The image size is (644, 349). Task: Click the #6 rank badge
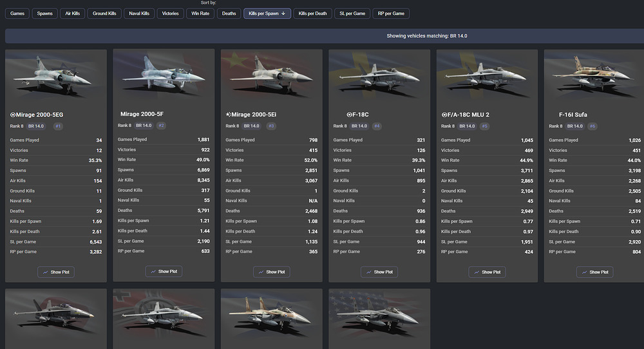592,126
